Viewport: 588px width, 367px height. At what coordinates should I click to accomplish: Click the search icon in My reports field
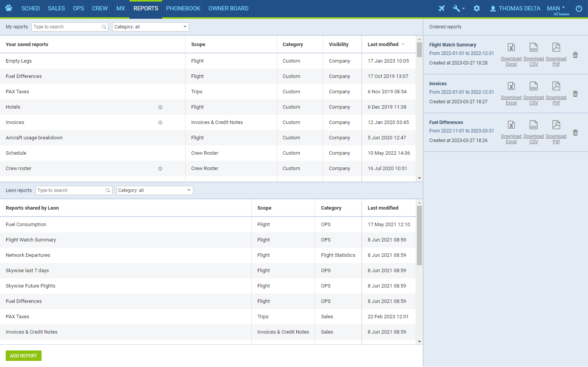(x=104, y=27)
